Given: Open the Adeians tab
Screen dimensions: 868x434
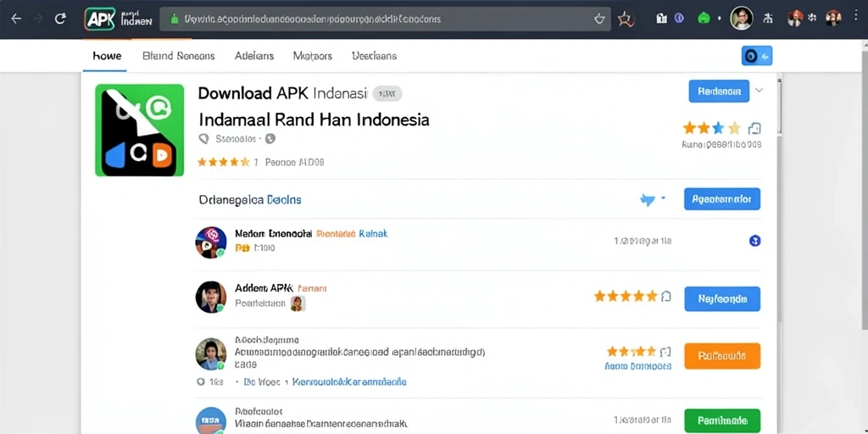Looking at the screenshot, I should (254, 56).
